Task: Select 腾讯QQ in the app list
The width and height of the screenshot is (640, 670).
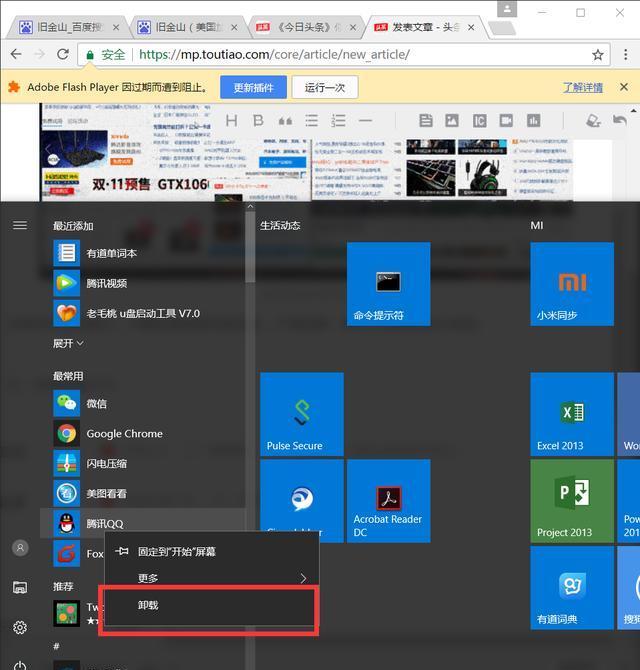Action: (143, 523)
